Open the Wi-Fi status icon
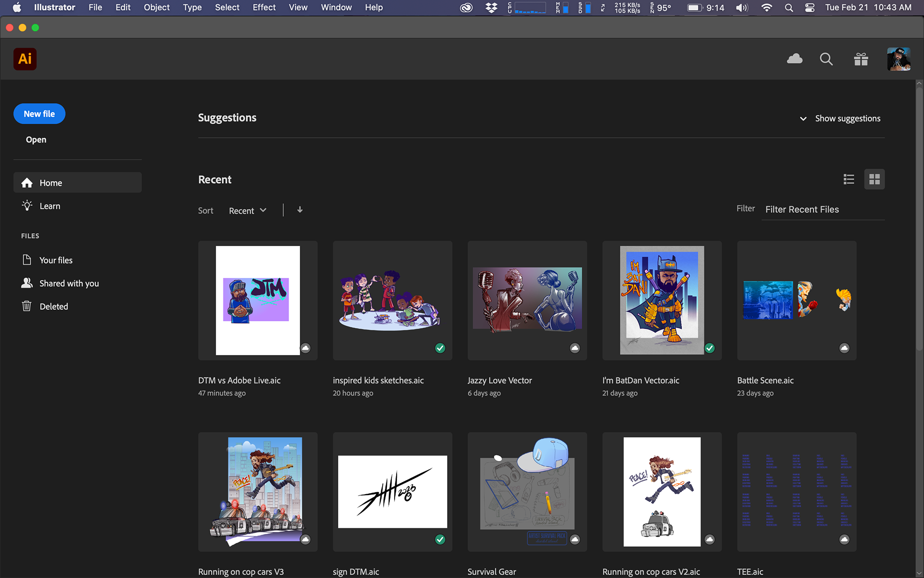This screenshot has width=924, height=578. [x=767, y=8]
